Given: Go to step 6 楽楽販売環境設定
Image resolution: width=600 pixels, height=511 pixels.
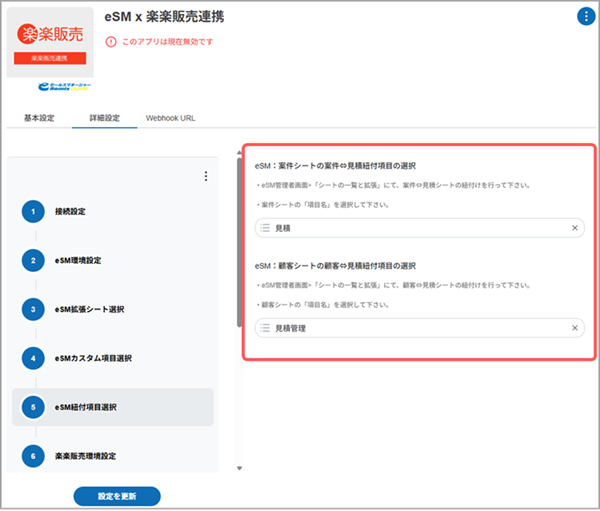Looking at the screenshot, I should [x=92, y=455].
